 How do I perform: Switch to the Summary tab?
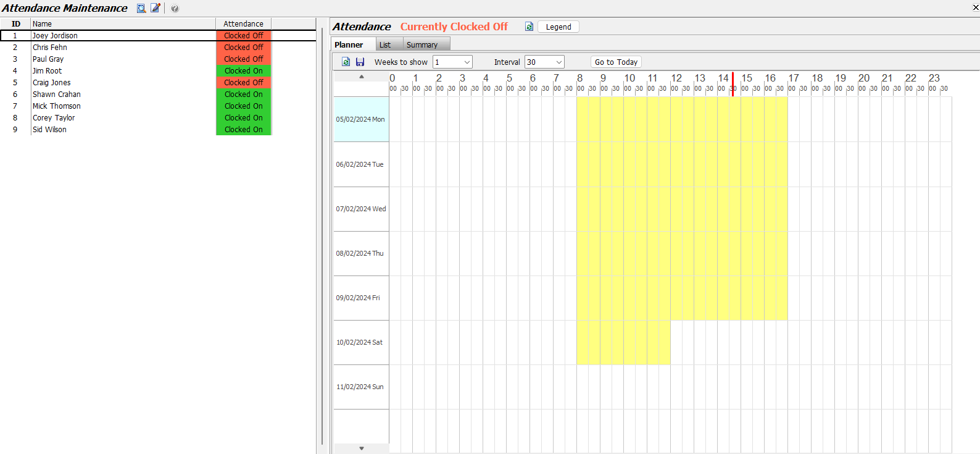pos(426,44)
